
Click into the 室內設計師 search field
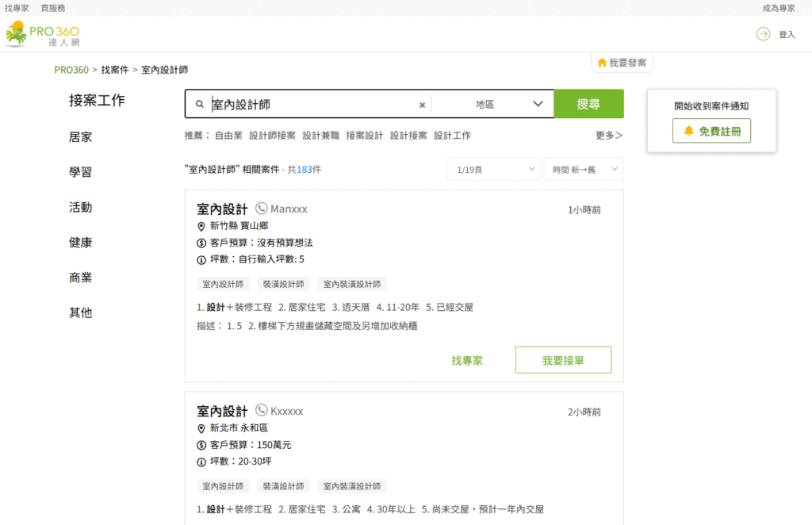[309, 104]
